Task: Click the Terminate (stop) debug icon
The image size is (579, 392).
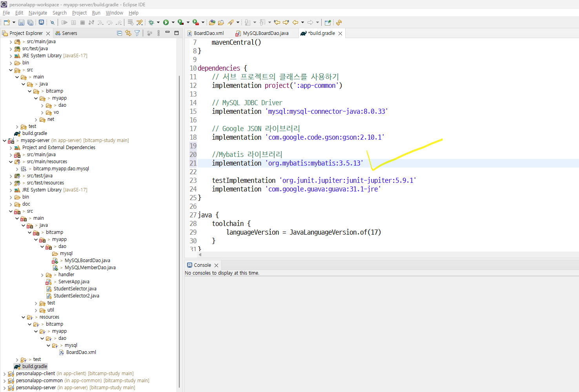Action: click(x=82, y=22)
